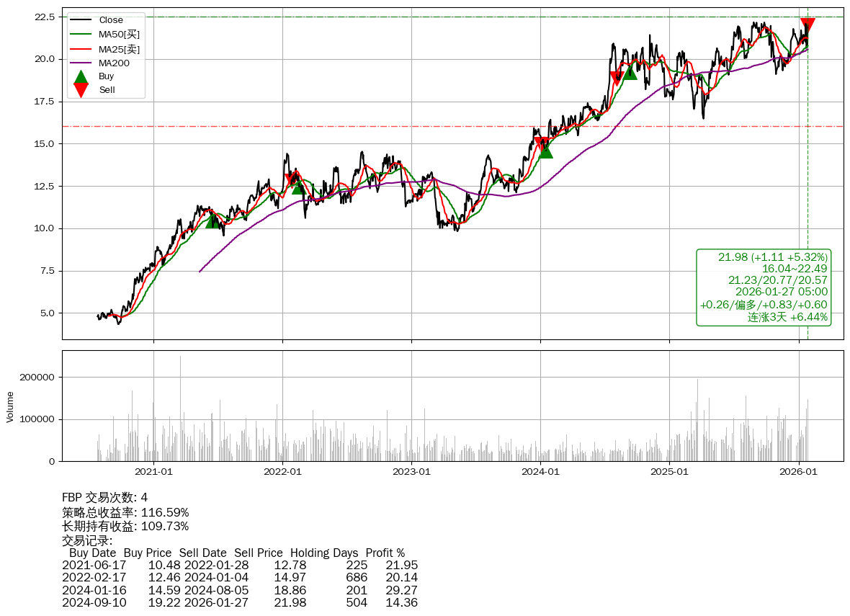Click the August 2024 red sell marker
The image size is (850, 616).
point(617,78)
